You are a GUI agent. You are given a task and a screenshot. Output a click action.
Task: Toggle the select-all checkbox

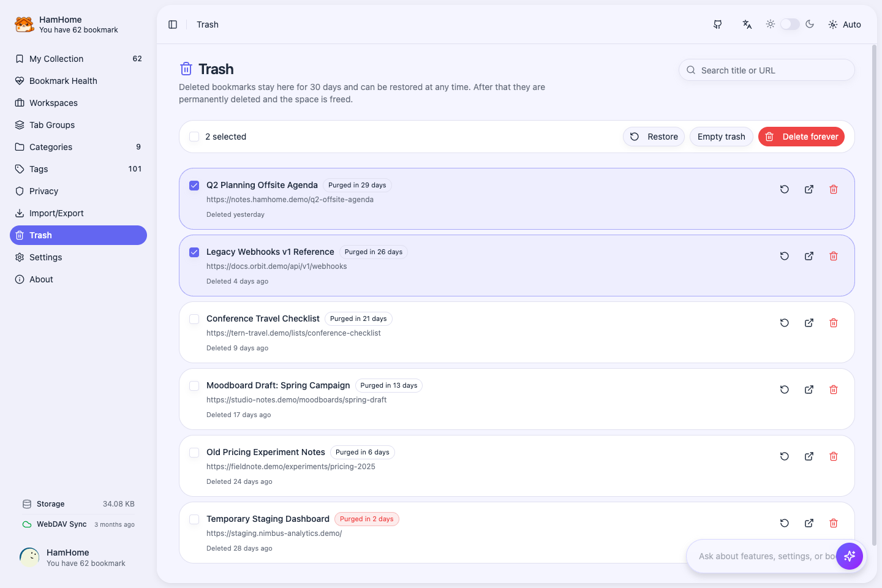pos(194,137)
